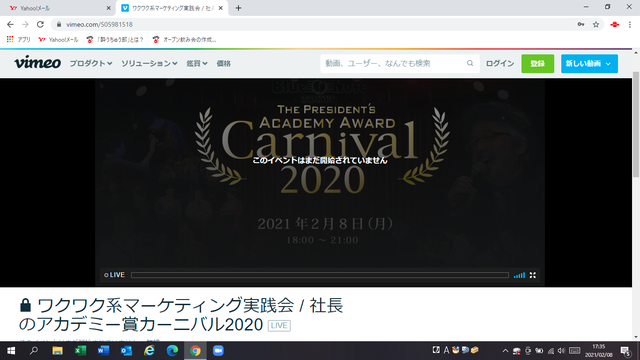Open Windows taskbar search
The height and width of the screenshot is (360, 640).
(x=34, y=351)
